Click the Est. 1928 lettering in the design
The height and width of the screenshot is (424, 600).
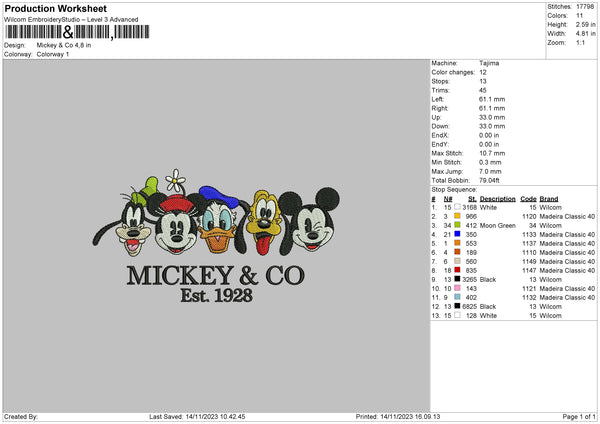click(217, 295)
